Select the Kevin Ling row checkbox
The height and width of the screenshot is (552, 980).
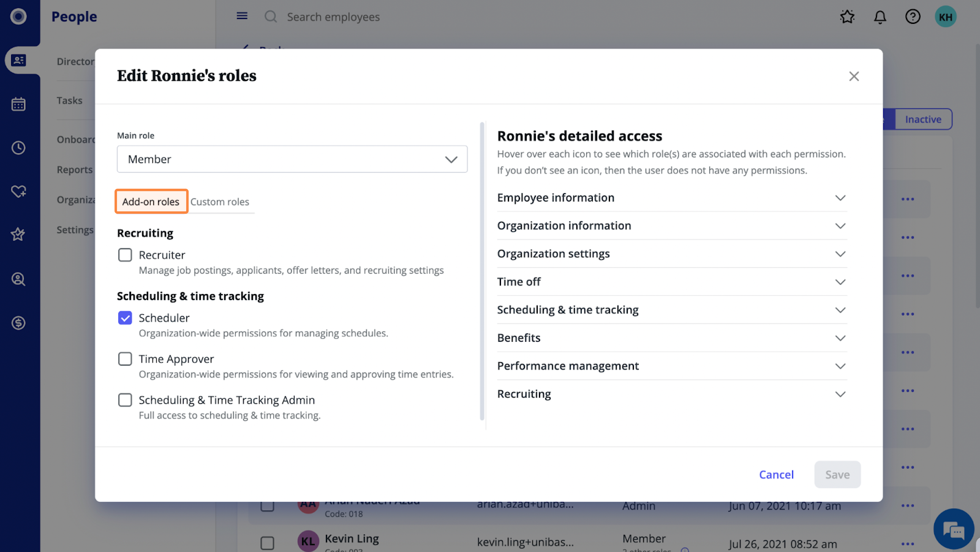point(267,543)
